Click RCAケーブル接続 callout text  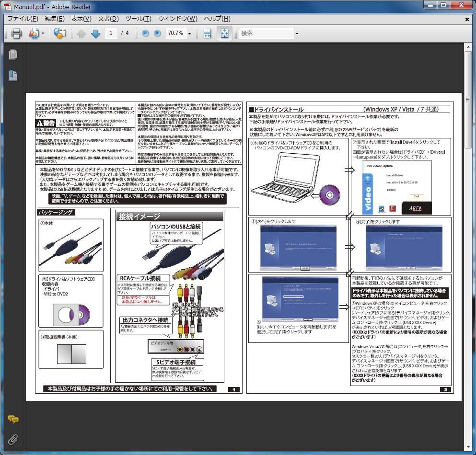point(140,278)
